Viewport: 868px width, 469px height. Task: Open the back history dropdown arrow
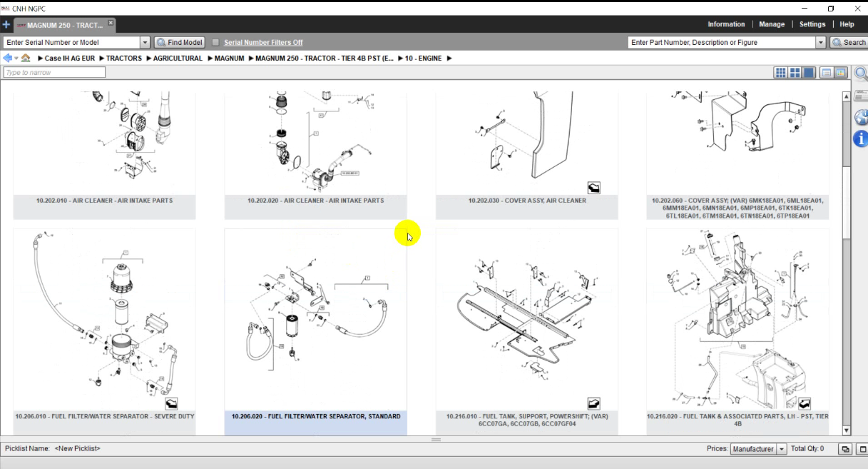pyautogui.click(x=16, y=59)
